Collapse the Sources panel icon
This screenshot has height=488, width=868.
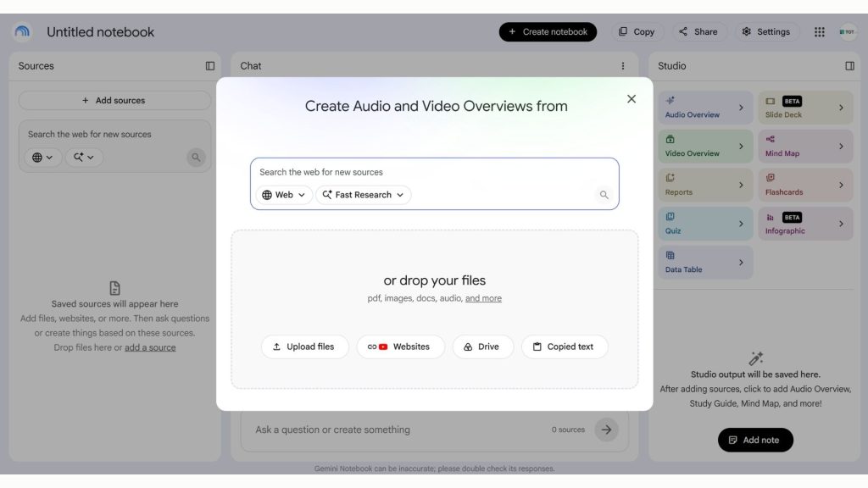point(210,66)
